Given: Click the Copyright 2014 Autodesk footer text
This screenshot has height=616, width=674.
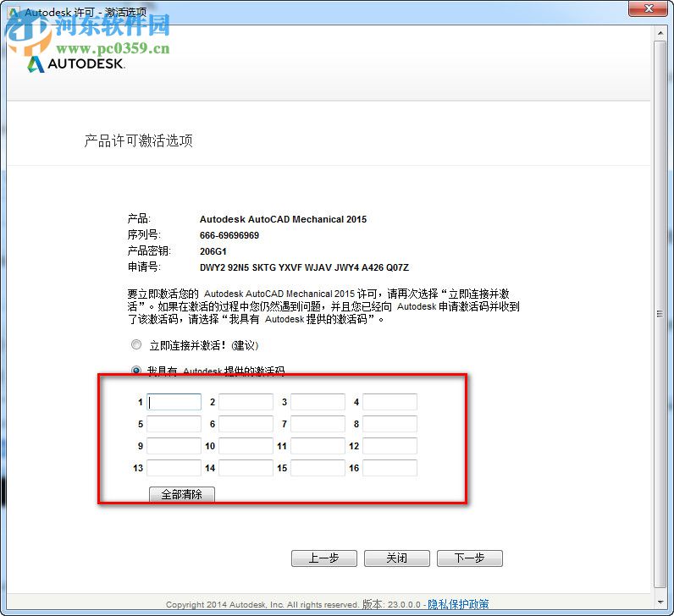Looking at the screenshot, I should tap(262, 605).
